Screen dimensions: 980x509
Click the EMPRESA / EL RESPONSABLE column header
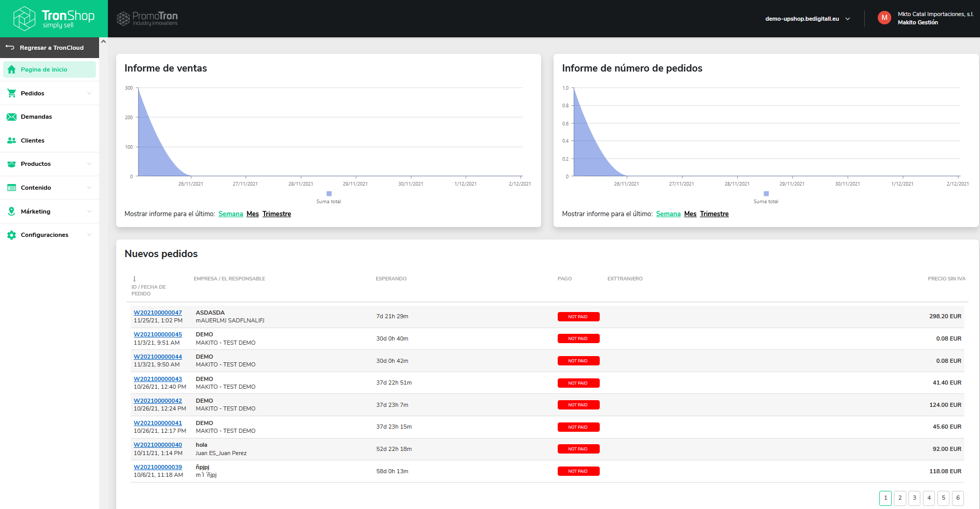[229, 279]
